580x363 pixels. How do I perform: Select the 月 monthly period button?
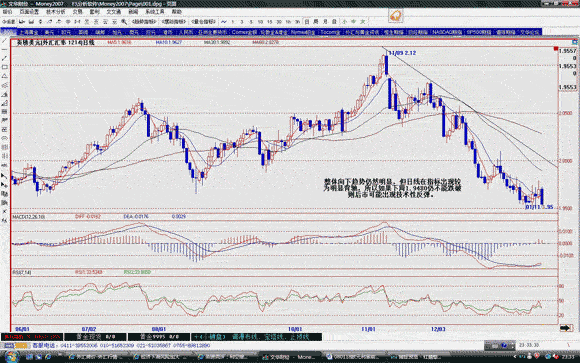(325, 22)
